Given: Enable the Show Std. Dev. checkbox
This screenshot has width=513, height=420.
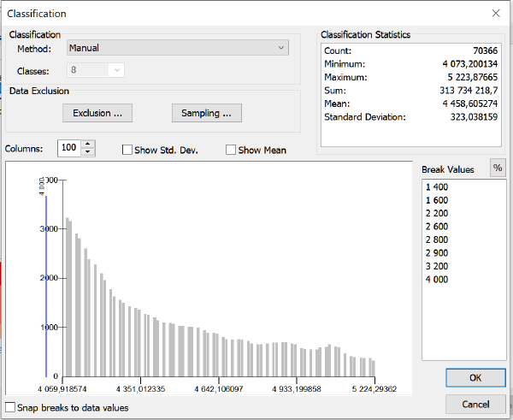Looking at the screenshot, I should 127,151.
